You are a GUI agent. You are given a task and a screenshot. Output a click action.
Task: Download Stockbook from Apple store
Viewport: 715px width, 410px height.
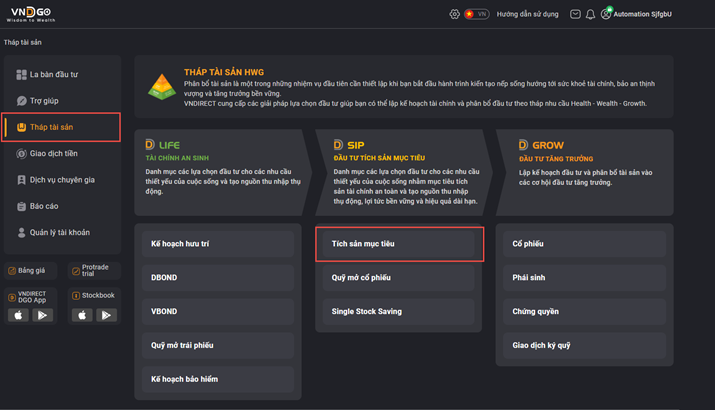[82, 315]
